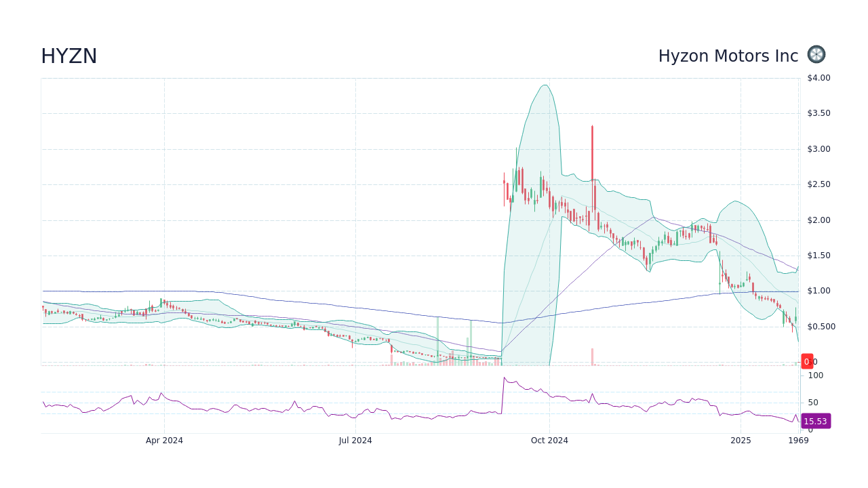Image resolution: width=868 pixels, height=488 pixels.
Task: Click the snowflake icon beside Hyzon Motors Inc
Action: click(x=816, y=55)
